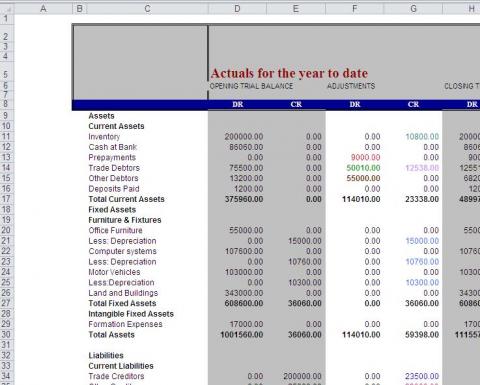Select column G header
Screen dimensions: 480x385
coord(413,9)
